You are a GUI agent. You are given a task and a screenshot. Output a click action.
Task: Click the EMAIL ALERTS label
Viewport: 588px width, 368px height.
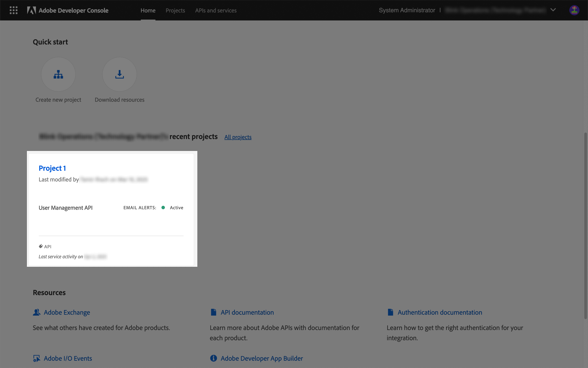tap(140, 208)
